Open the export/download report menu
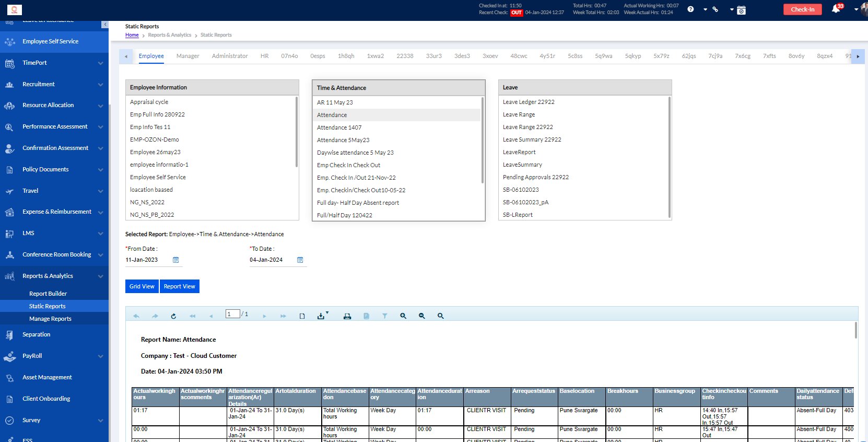Image resolution: width=868 pixels, height=442 pixels. click(322, 316)
